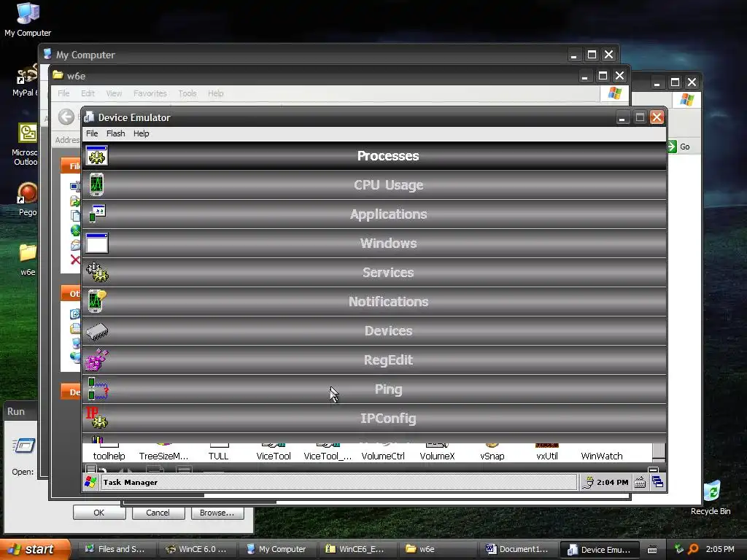747x560 pixels.
Task: Click the ViceTool file label
Action: (274, 456)
